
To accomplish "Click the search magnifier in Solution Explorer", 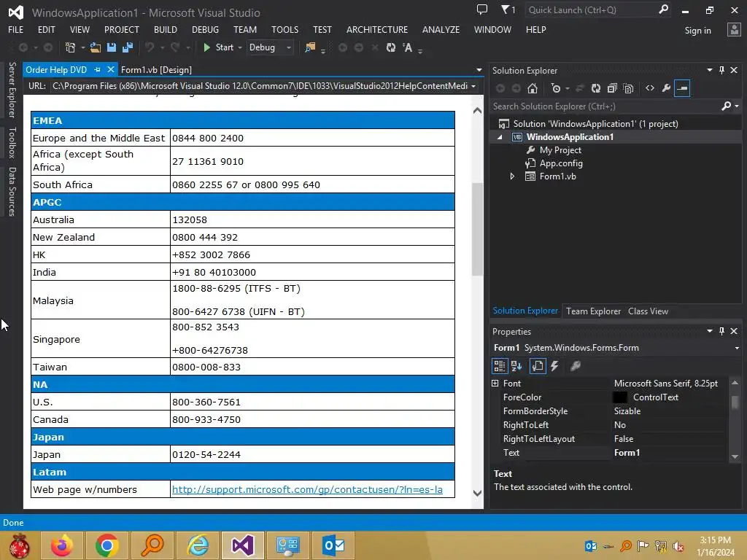I will pyautogui.click(x=726, y=106).
